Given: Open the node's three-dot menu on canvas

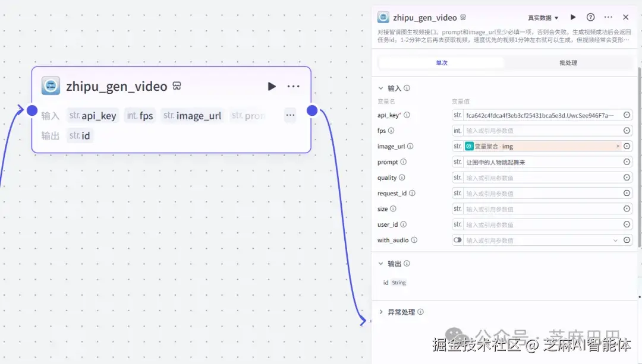Looking at the screenshot, I should (x=293, y=86).
